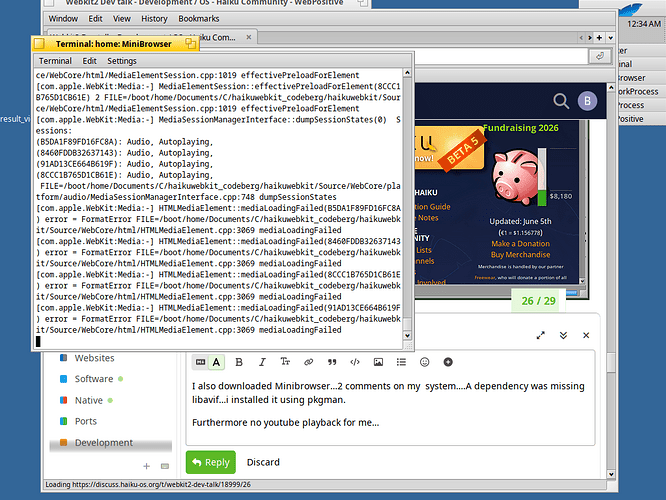
Task: Click the go button in WebPositive URL bar
Action: [x=600, y=56]
